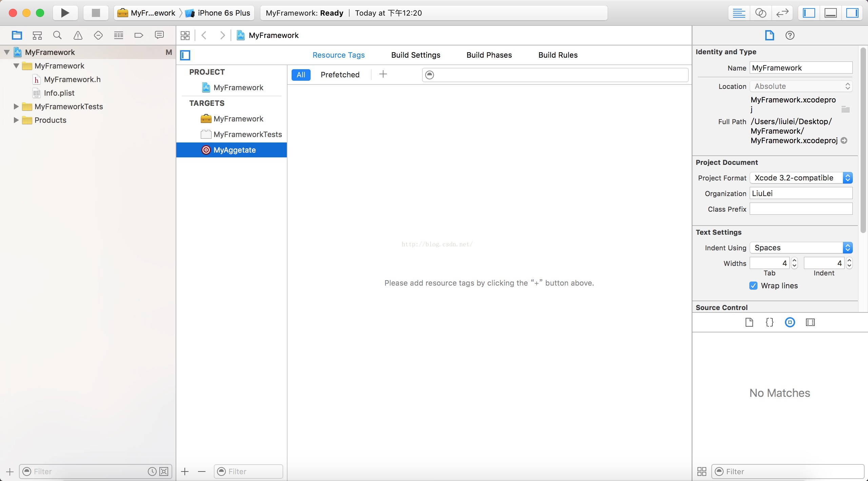
Task: Toggle the navigator panel visibility
Action: [x=809, y=13]
